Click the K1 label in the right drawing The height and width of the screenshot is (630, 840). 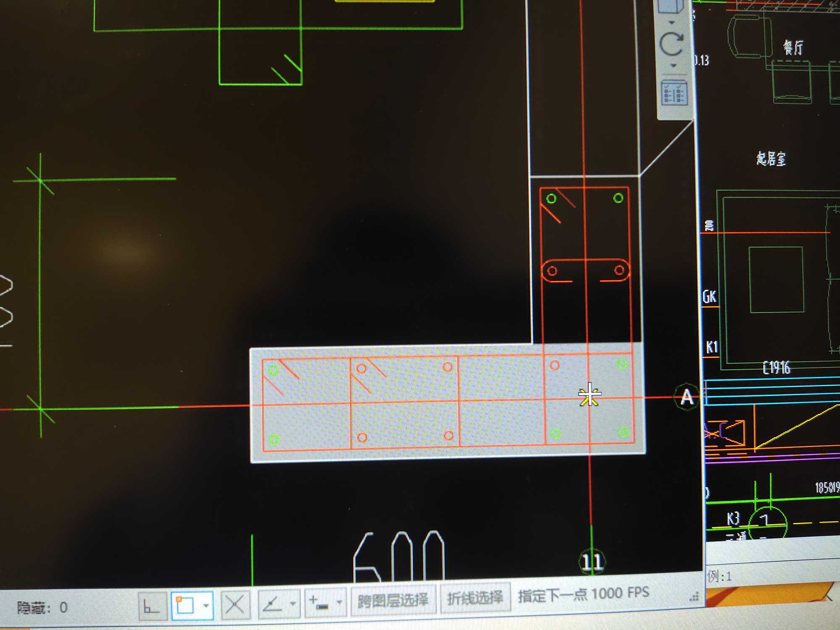711,347
